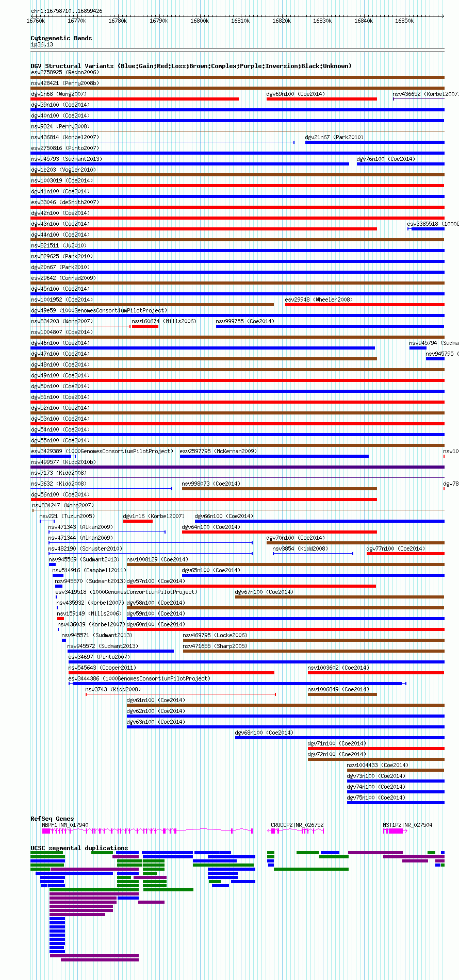Click the red bar under nsv545643 (Cooper2011)
Screen dimensions: 459x980
pos(171,673)
